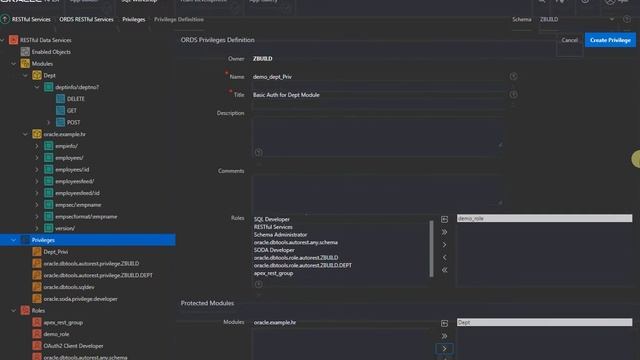
Task: Click the Title input field
Action: (378, 95)
